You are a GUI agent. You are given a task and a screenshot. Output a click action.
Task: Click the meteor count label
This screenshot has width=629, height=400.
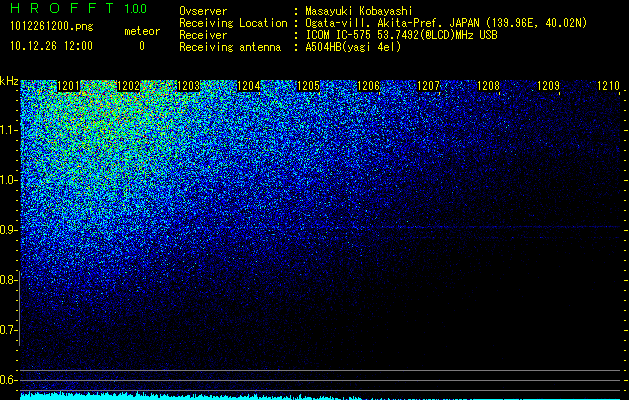click(142, 31)
